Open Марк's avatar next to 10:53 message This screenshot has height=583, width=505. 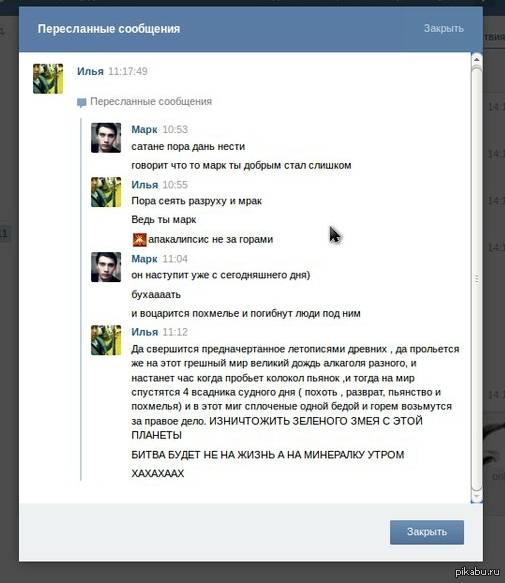pyautogui.click(x=106, y=138)
